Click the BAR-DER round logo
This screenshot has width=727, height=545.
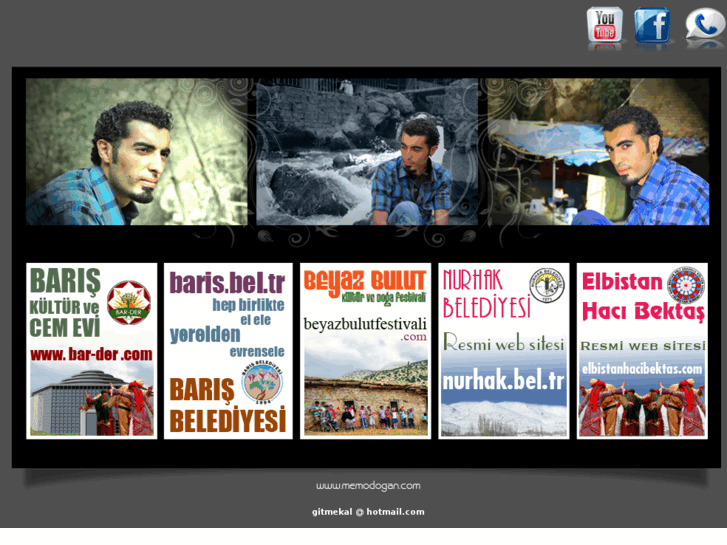click(128, 301)
